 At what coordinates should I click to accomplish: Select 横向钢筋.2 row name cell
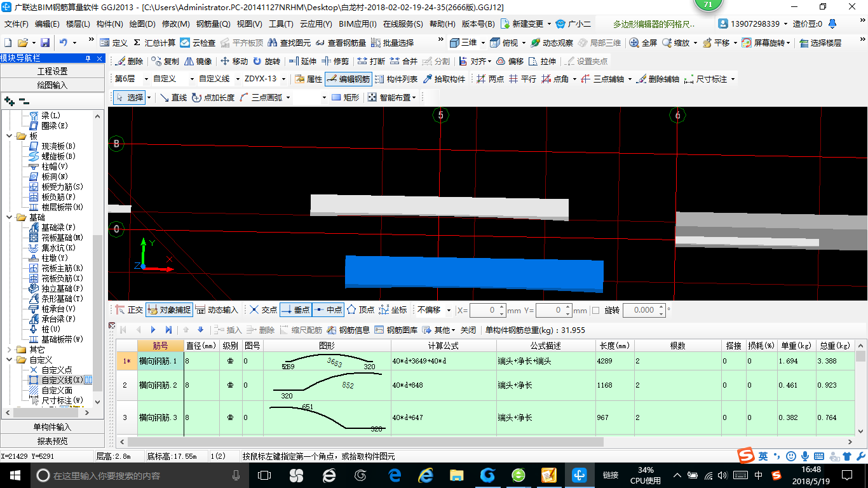(x=160, y=385)
